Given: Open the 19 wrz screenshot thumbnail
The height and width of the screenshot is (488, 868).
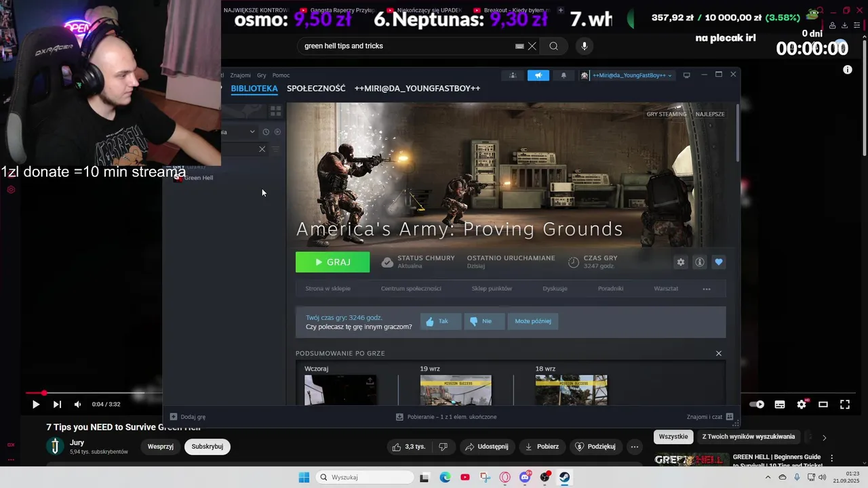Looking at the screenshot, I should pos(456,390).
